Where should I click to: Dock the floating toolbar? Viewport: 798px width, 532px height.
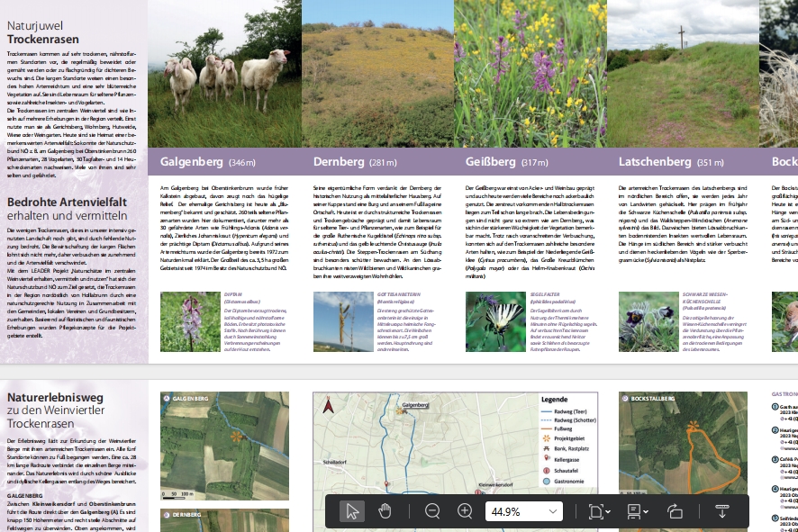[x=721, y=511]
